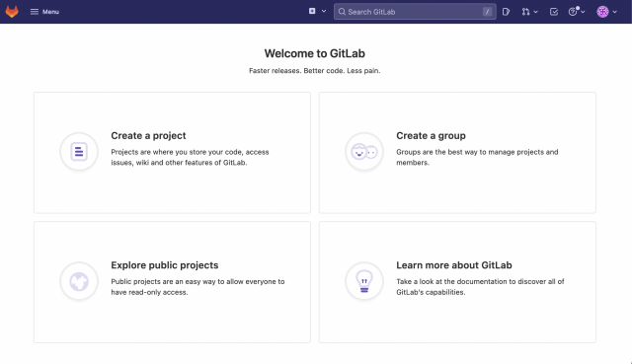Click the Create a project heading

coord(148,136)
